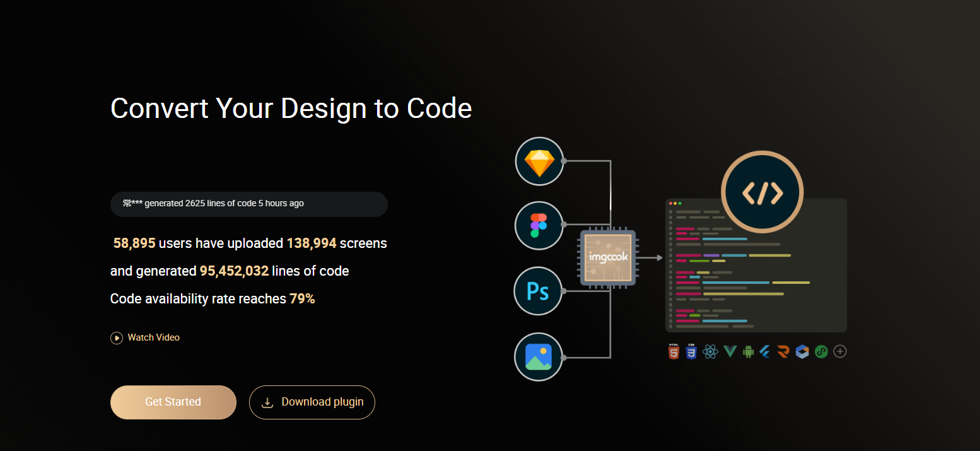Click the generated lines notification bar
The height and width of the screenshot is (451, 980).
click(x=249, y=204)
